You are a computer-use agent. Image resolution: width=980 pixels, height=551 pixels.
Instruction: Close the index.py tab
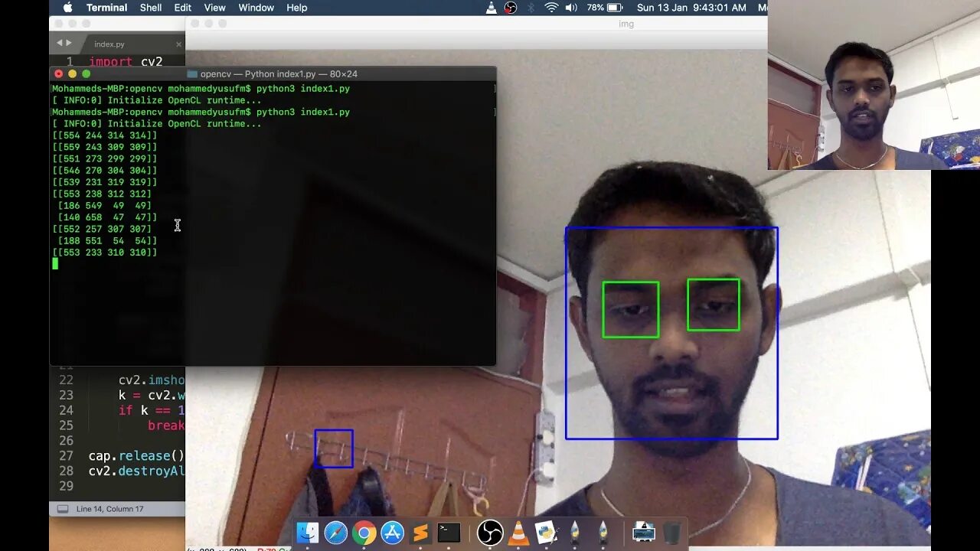pyautogui.click(x=178, y=44)
